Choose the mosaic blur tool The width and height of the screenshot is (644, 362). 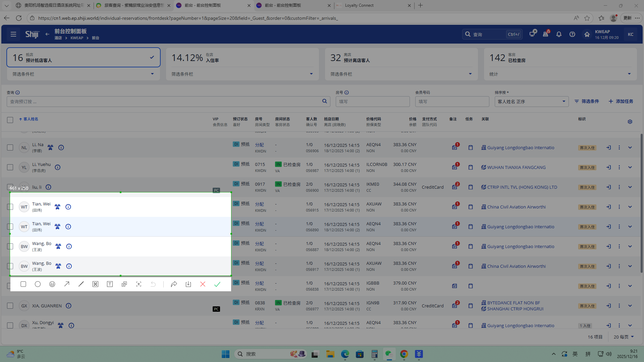click(x=96, y=284)
